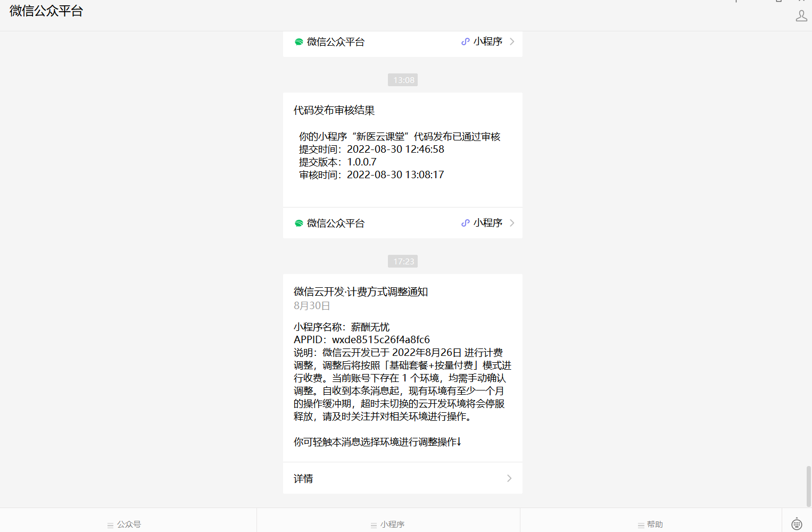The height and width of the screenshot is (532, 812).
Task: Click the chevron next to 详情
Action: pos(509,478)
